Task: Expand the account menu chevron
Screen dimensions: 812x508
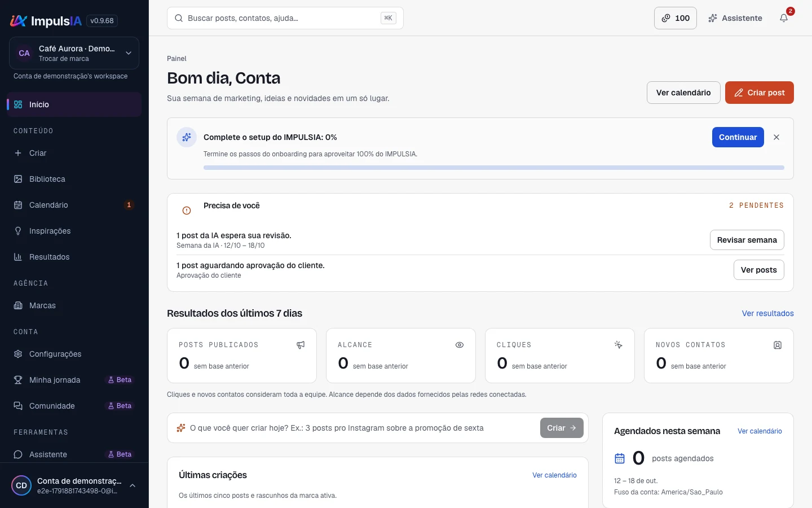Action: pyautogui.click(x=133, y=485)
